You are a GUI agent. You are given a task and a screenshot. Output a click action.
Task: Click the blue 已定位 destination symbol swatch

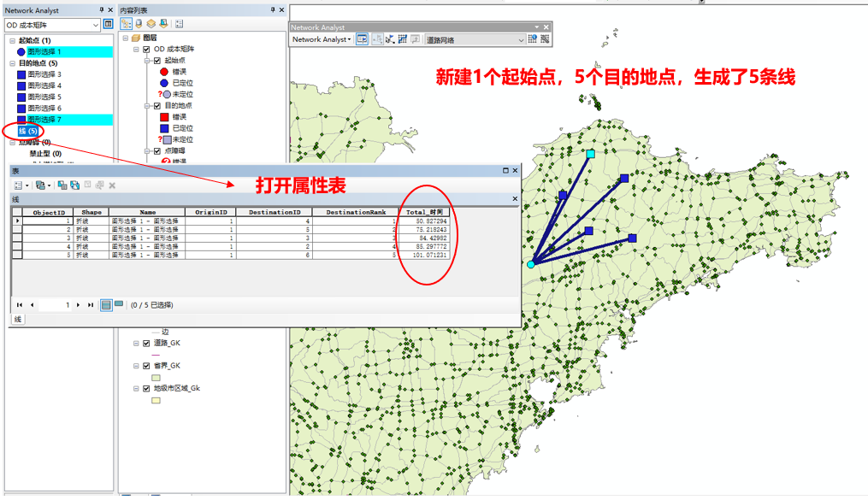[163, 128]
